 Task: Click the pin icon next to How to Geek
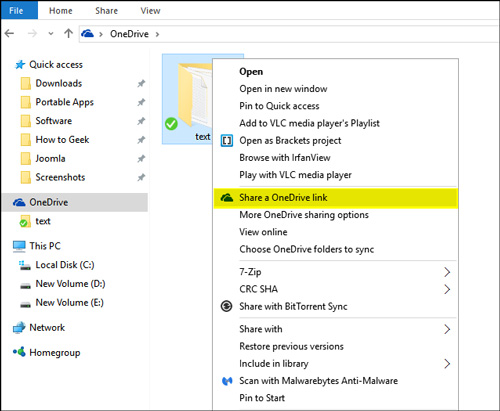[141, 140]
